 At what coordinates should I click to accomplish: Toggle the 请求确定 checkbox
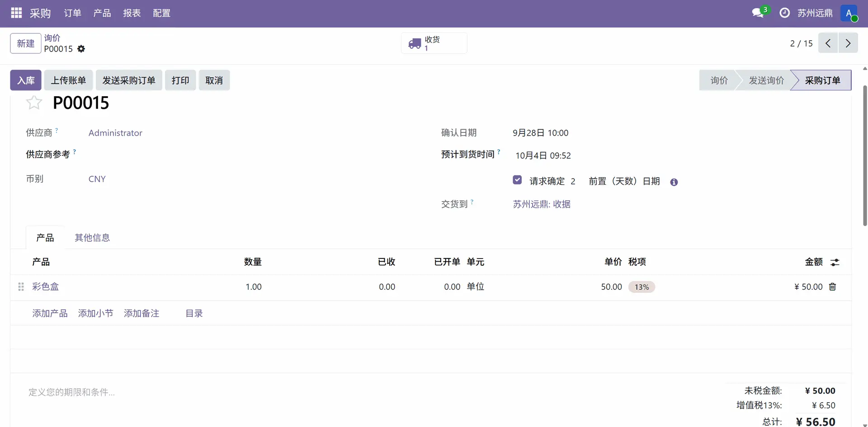coord(517,180)
